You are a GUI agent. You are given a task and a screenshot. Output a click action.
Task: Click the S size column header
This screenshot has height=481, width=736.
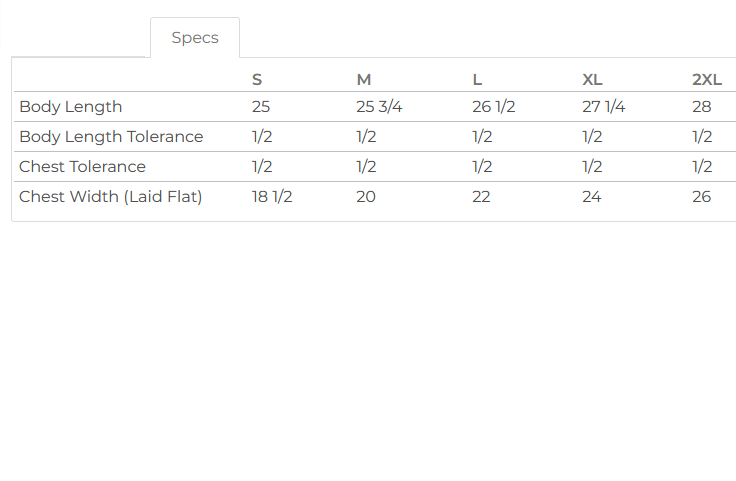(257, 80)
